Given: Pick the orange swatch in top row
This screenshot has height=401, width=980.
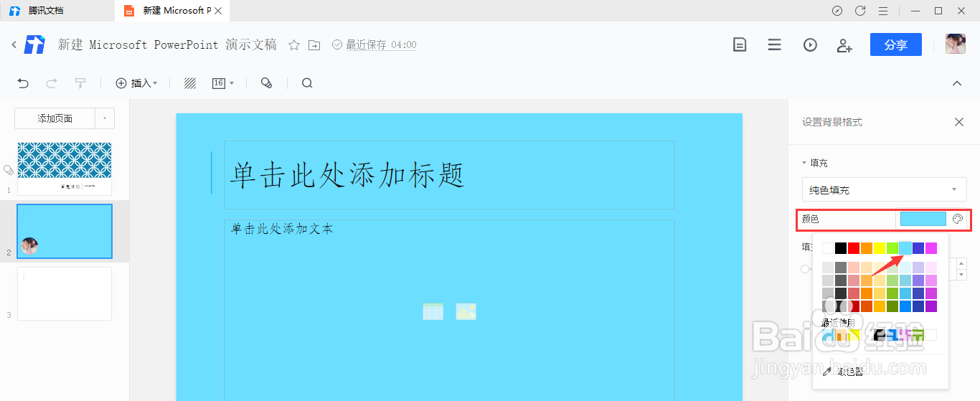Looking at the screenshot, I should [867, 248].
